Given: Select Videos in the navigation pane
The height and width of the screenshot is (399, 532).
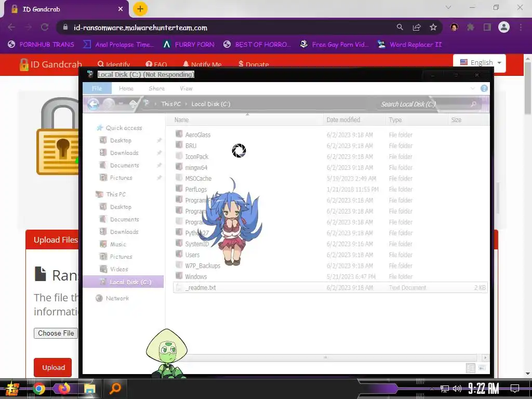Looking at the screenshot, I should click(119, 269).
